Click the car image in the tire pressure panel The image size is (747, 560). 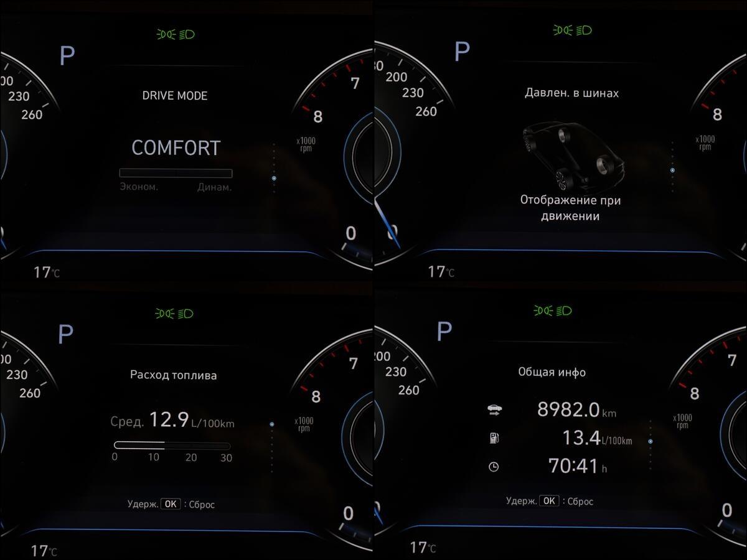pos(573,156)
